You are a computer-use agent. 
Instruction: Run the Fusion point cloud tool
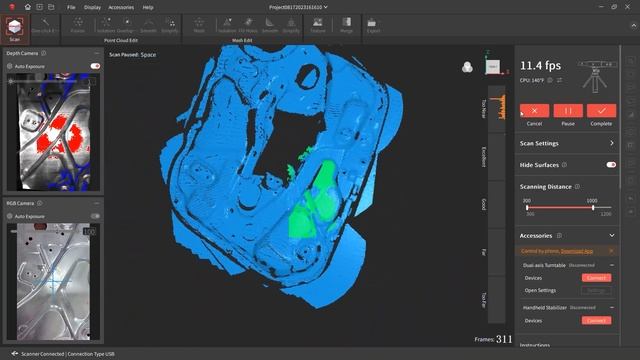coord(78,25)
